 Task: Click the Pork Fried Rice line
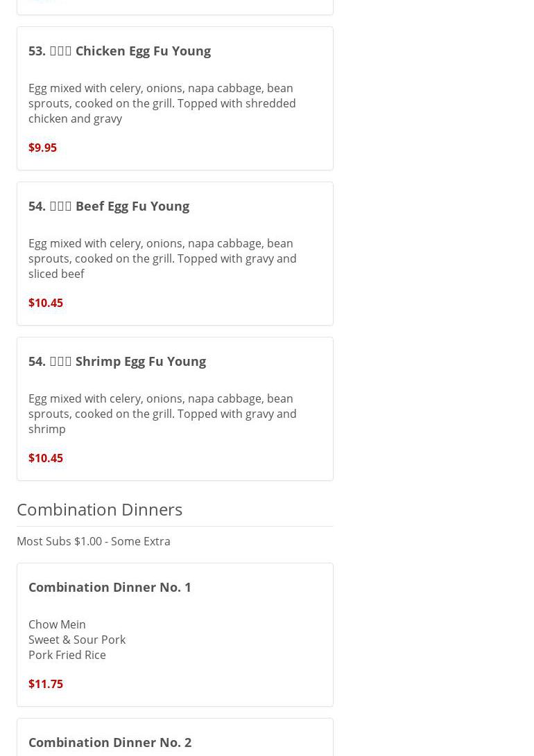pyautogui.click(x=67, y=655)
